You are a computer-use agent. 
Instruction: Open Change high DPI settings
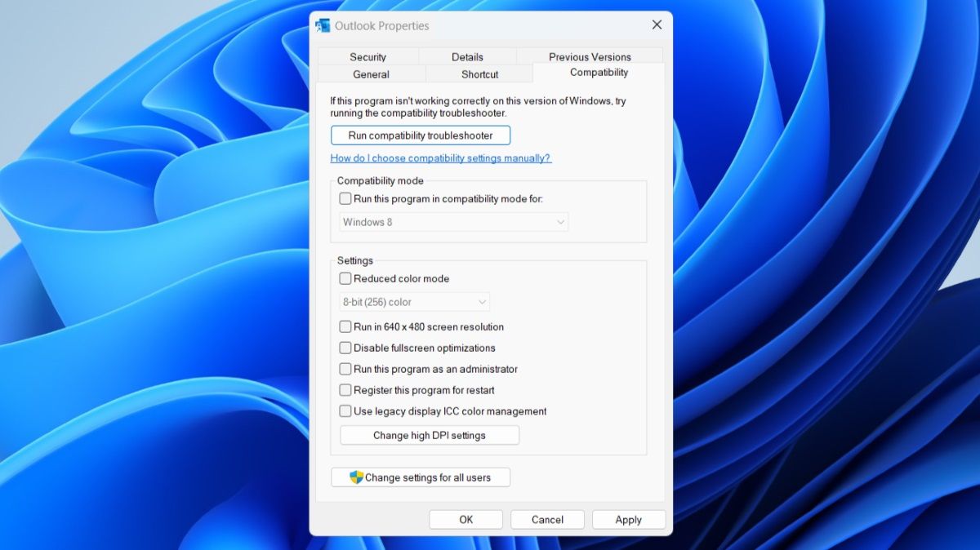pyautogui.click(x=429, y=434)
